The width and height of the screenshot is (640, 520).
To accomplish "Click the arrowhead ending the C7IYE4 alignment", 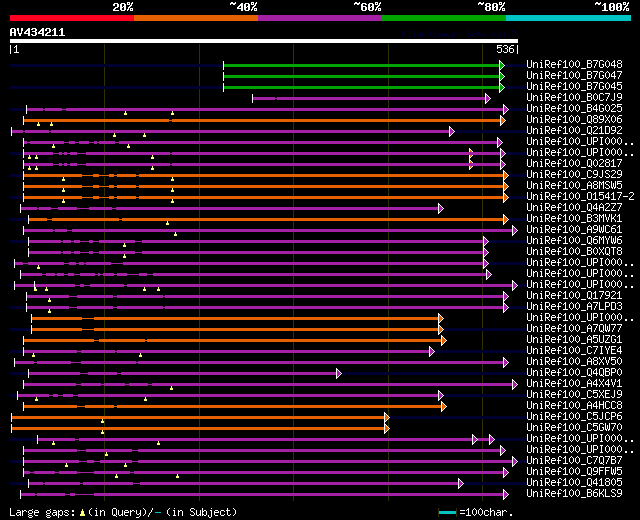I will 432,351.
